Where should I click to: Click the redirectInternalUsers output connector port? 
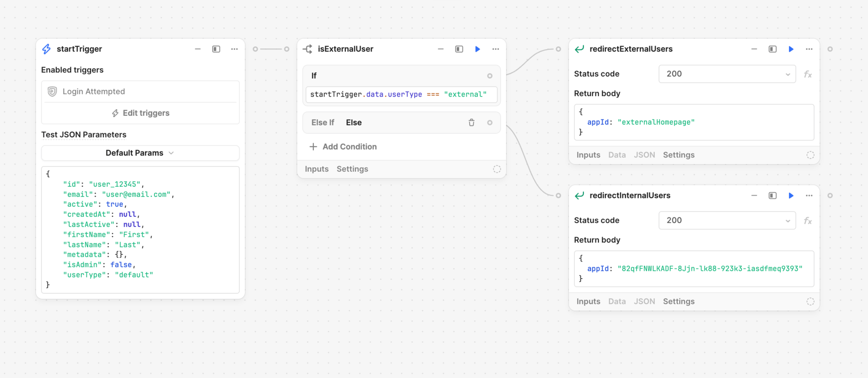[x=830, y=196]
